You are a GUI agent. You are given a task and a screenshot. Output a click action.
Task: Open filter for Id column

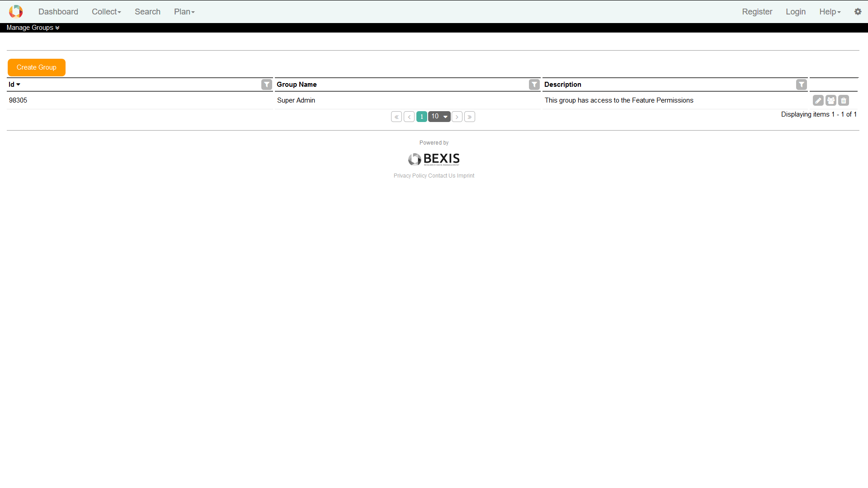coord(267,84)
